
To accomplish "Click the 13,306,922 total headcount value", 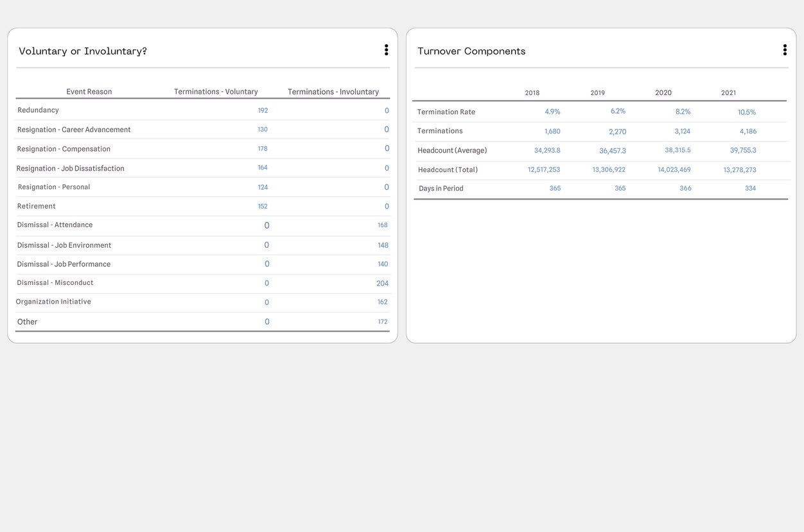I will [609, 169].
